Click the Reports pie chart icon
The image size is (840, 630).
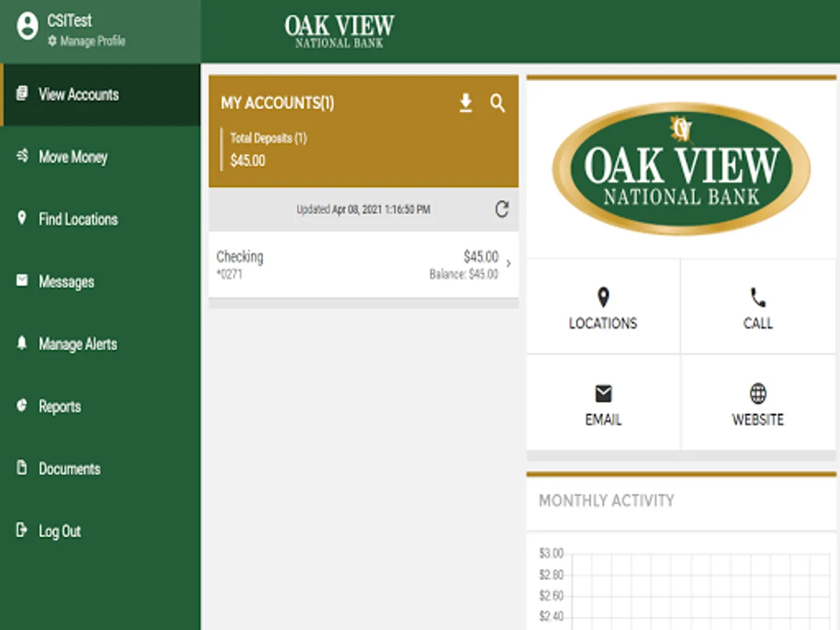point(22,405)
